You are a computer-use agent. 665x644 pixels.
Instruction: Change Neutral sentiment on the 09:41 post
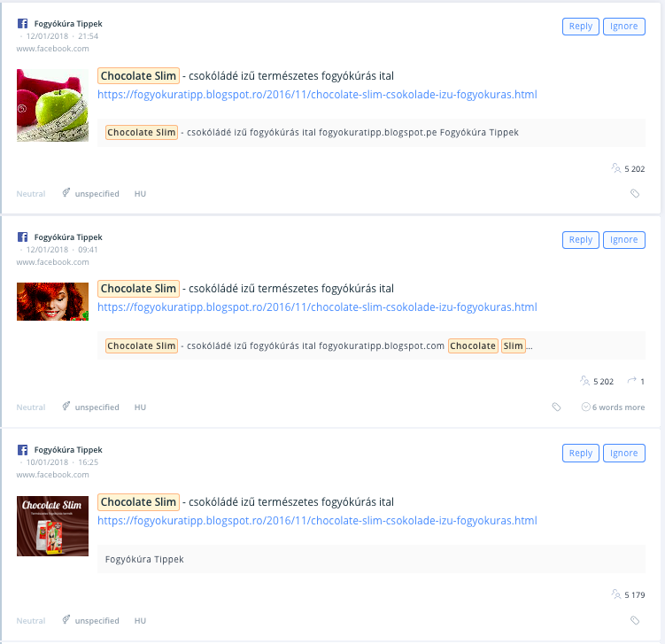[31, 407]
